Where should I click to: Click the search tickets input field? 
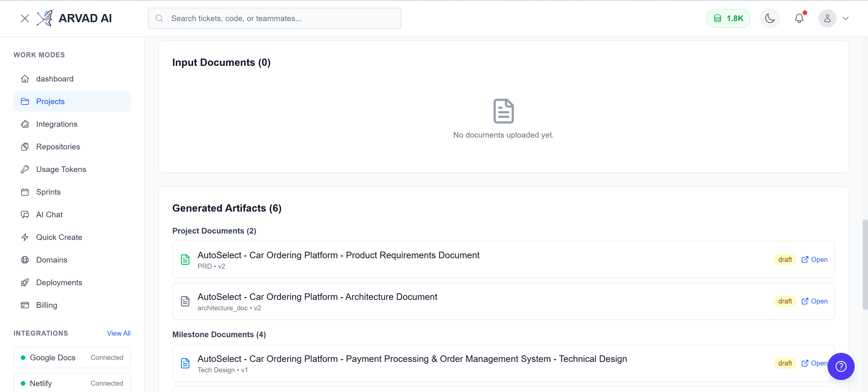pyautogui.click(x=275, y=18)
